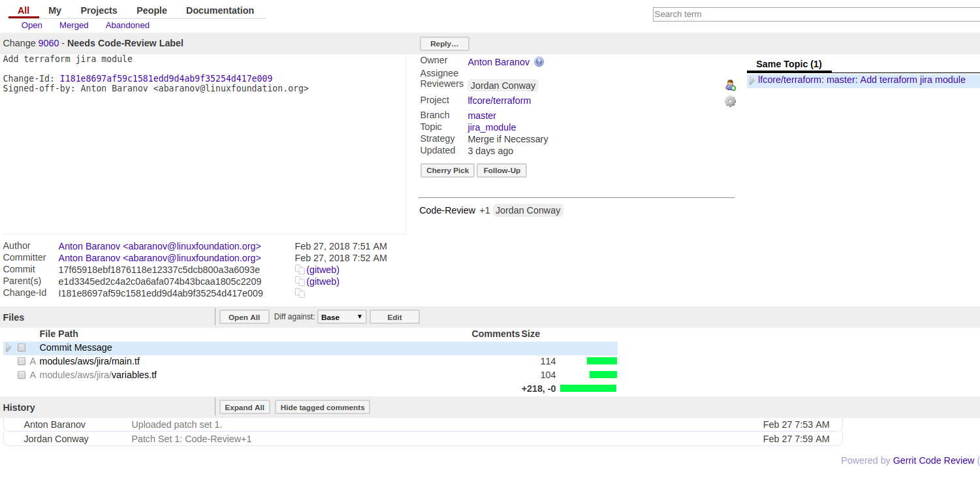Open the People menu
Image resolution: width=980 pixels, height=482 pixels.
click(151, 10)
